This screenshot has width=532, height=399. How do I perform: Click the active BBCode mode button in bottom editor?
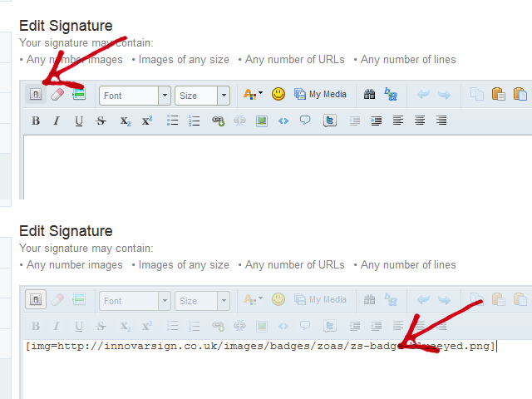point(36,299)
